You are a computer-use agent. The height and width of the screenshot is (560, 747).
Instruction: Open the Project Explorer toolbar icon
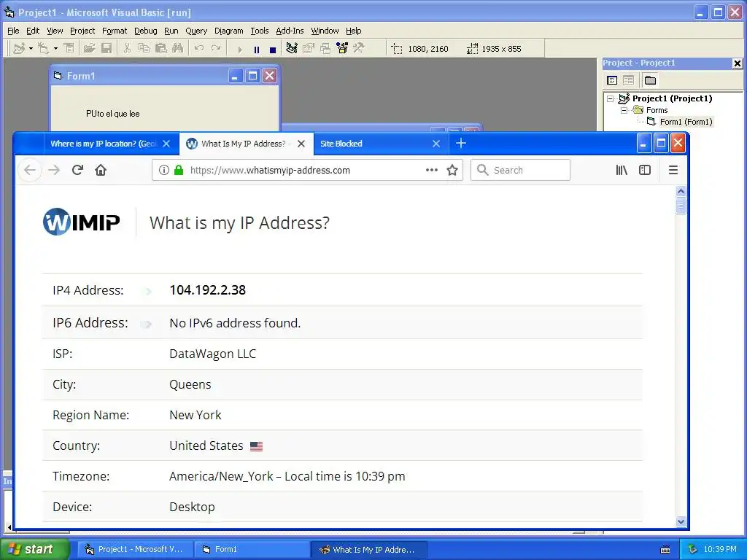(292, 49)
